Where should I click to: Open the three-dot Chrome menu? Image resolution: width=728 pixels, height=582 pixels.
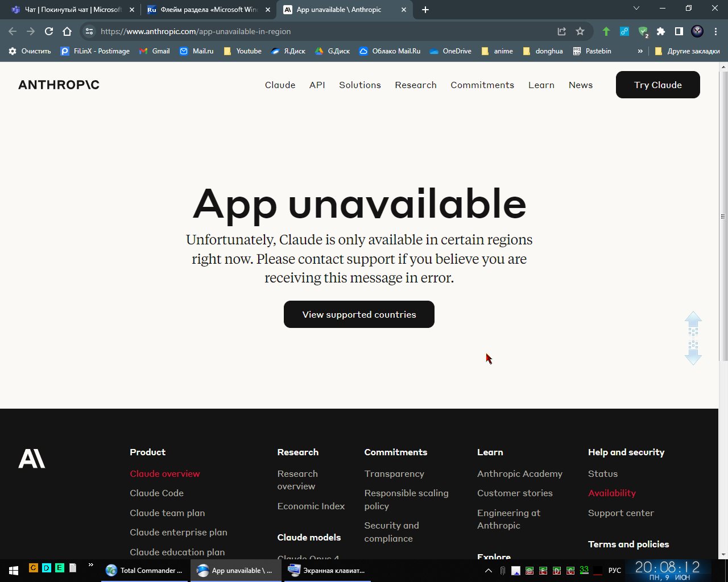click(715, 31)
